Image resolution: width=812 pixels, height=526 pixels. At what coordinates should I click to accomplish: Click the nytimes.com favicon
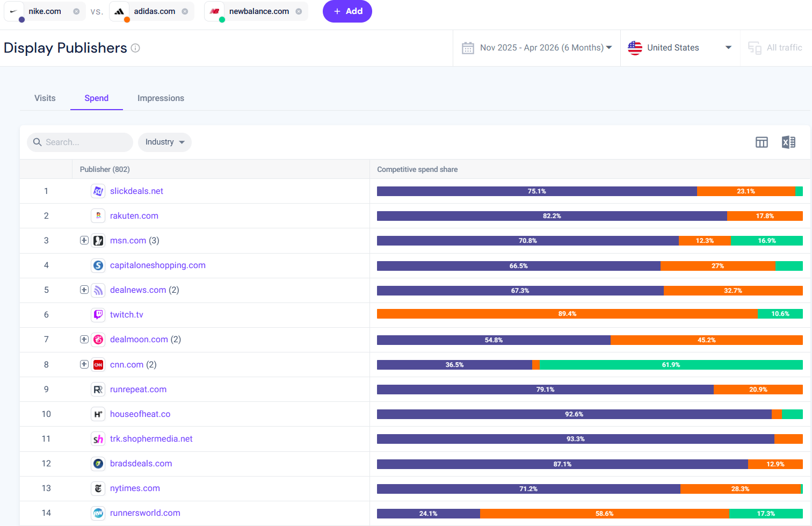click(98, 488)
